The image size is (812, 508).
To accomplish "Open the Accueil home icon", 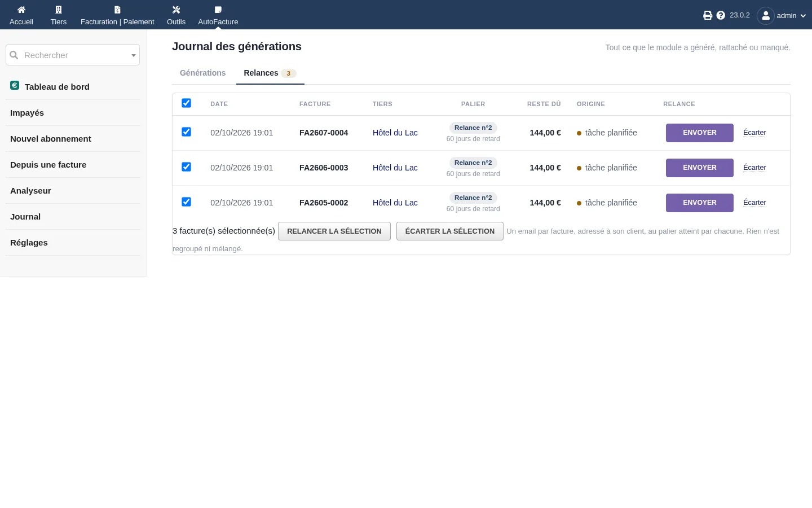I will click(21, 10).
